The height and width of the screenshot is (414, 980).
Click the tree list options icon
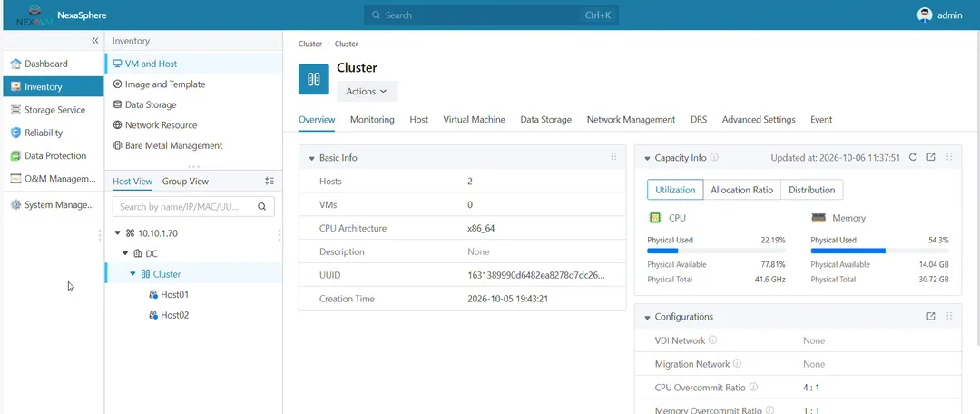[269, 181]
